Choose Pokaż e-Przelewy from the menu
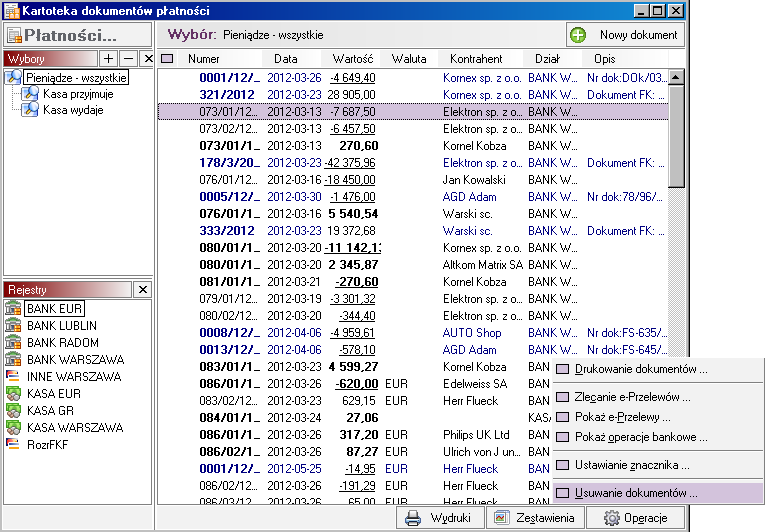 658,417
